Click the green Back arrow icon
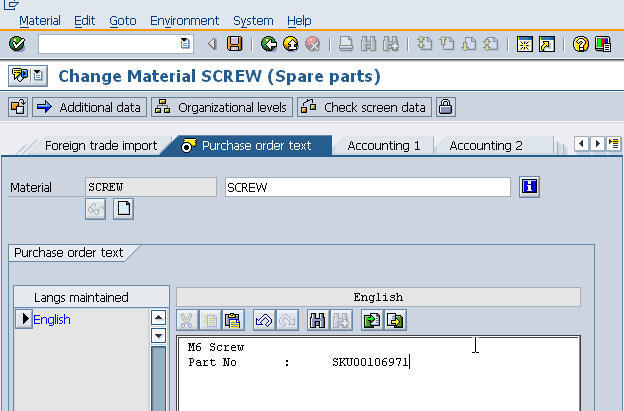 click(x=268, y=44)
